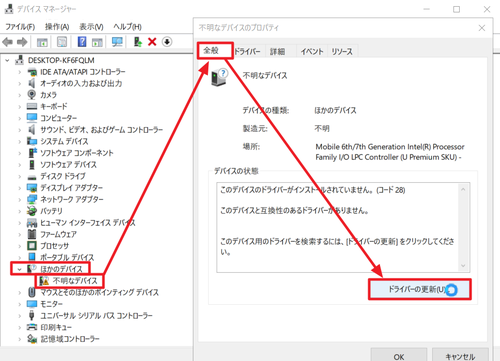Open the ヘルプ(H) menu
The width and height of the screenshot is (500, 361).
[x=127, y=27]
